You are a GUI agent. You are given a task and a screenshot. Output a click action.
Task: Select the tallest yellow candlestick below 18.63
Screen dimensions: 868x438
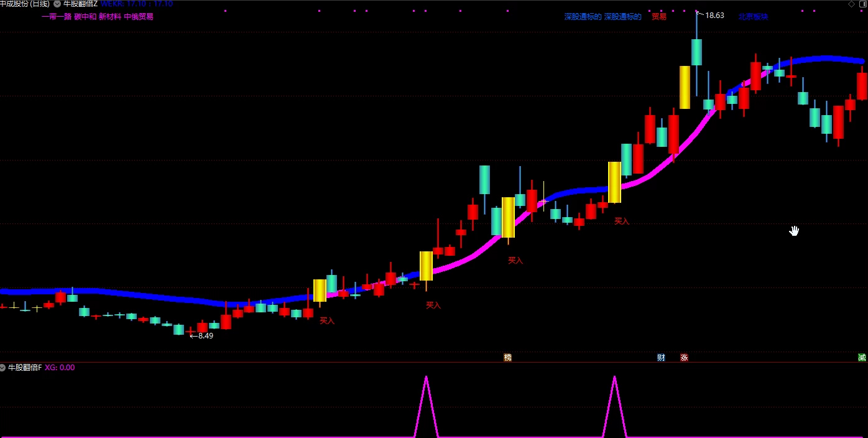tap(685, 87)
